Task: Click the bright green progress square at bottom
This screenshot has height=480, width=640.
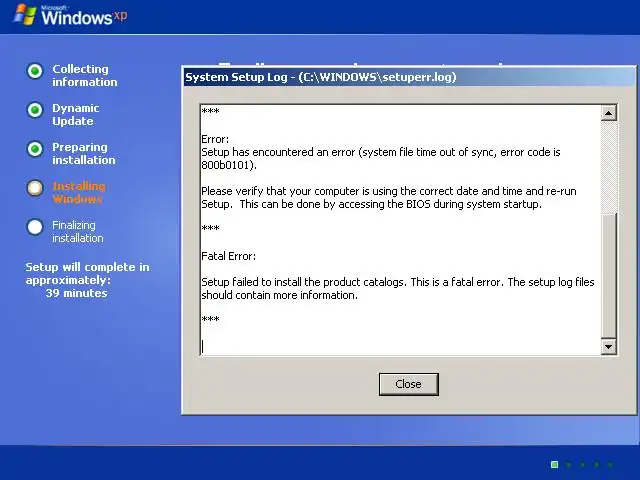Action: [x=554, y=464]
